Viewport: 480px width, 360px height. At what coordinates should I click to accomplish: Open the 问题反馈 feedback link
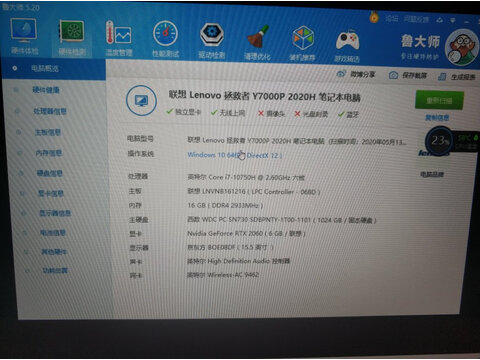[x=416, y=19]
